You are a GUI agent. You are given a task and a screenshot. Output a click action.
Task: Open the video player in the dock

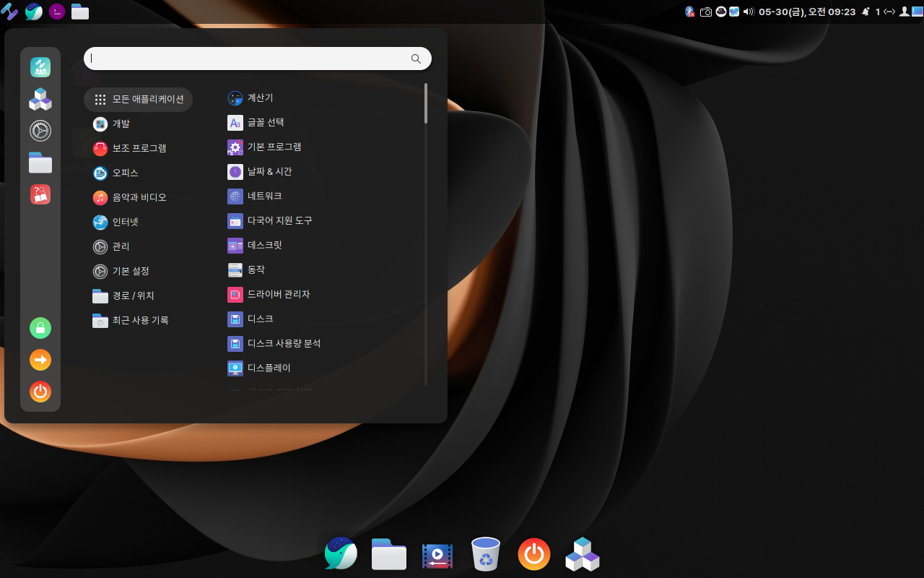437,556
